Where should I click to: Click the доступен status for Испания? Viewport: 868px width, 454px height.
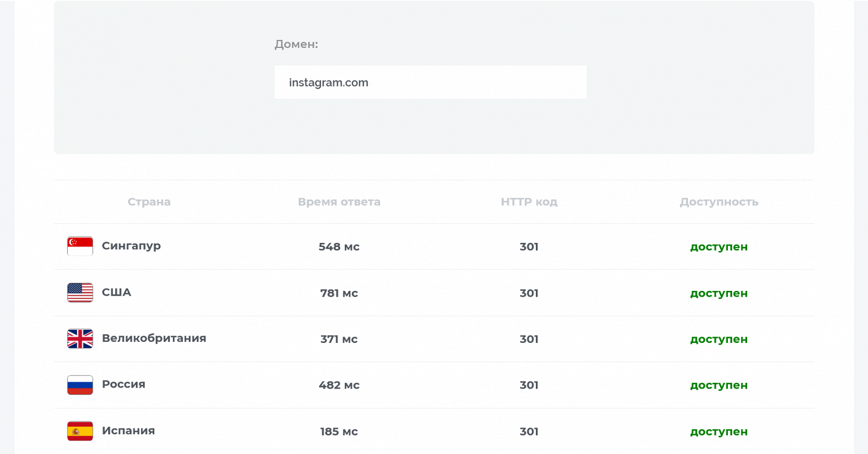(x=719, y=431)
